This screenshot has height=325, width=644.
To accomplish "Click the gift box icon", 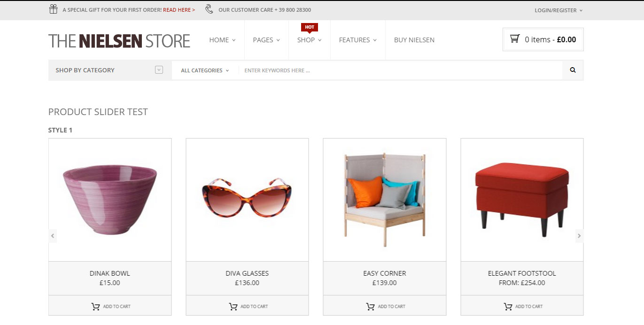I will point(54,9).
